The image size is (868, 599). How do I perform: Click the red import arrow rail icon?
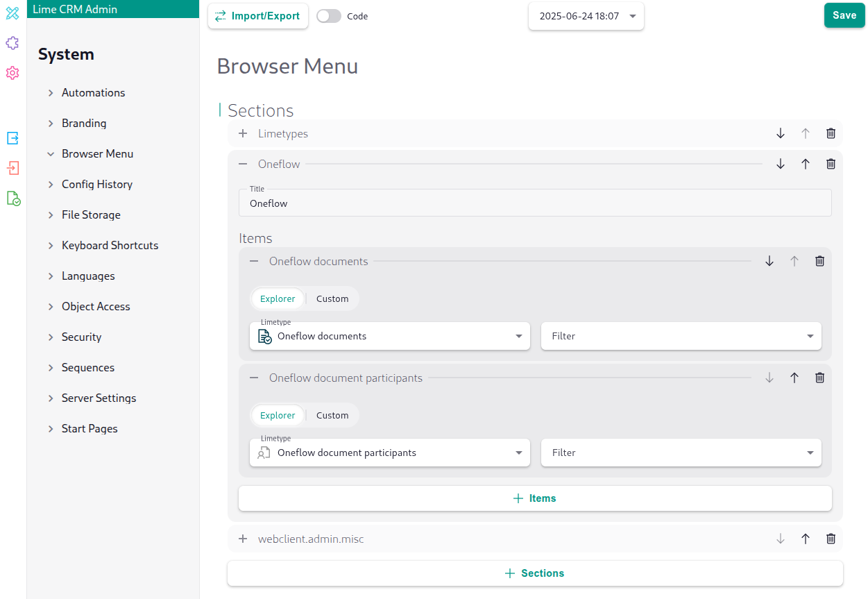[x=12, y=168]
